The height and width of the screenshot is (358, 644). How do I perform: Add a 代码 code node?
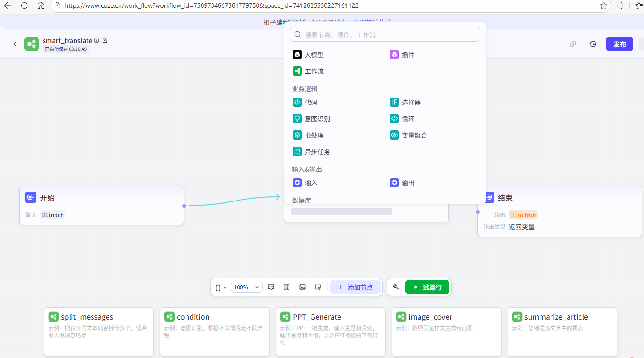305,102
